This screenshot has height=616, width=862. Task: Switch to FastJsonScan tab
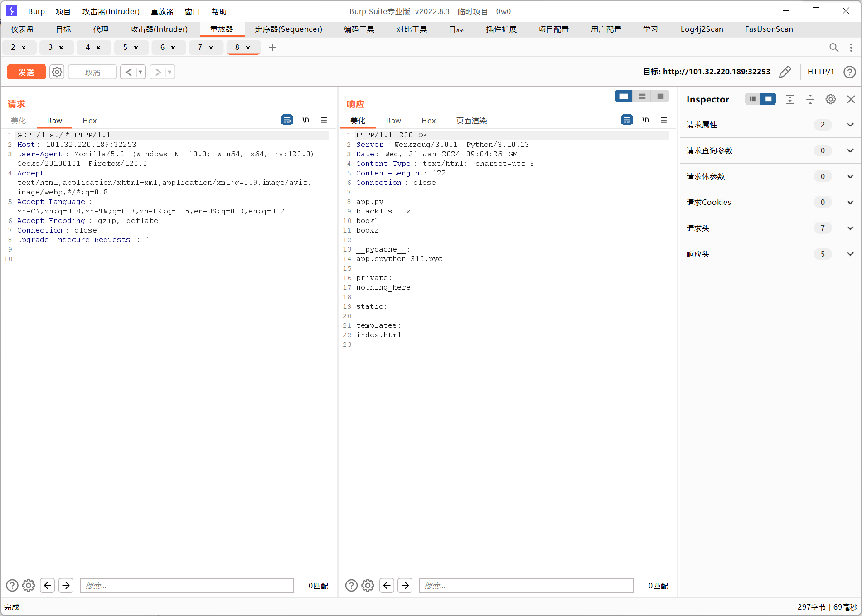769,29
